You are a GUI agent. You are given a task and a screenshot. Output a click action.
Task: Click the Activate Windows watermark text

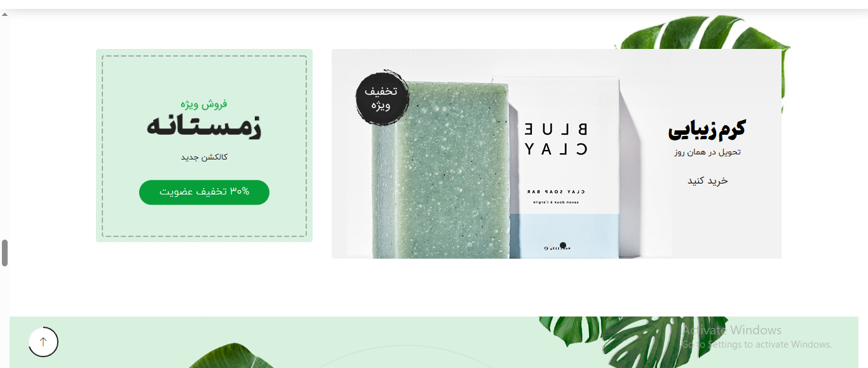pyautogui.click(x=732, y=330)
